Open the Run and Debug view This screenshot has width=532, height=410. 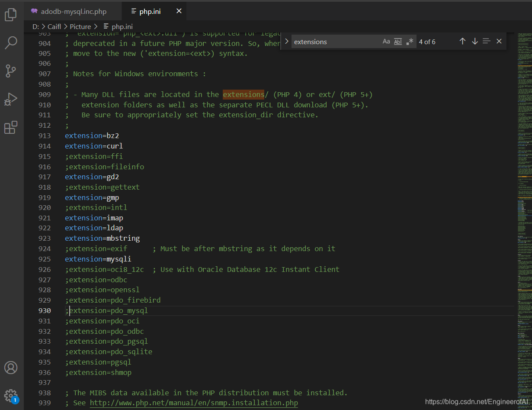pyautogui.click(x=11, y=99)
